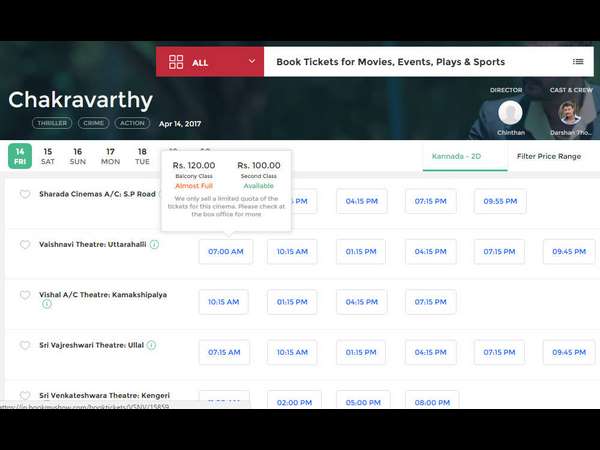Viewport: 600px width, 450px height.
Task: Favorite Vishal A/C Theatre heart icon
Action: click(x=25, y=295)
